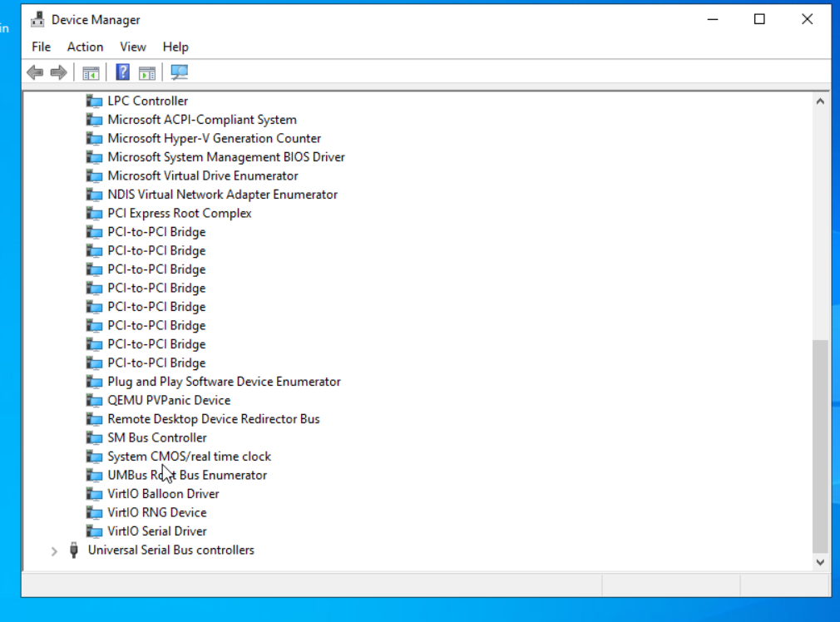Screen dimensions: 840x622
Task: Click the VirtIO RNG Device icon
Action: (x=94, y=513)
